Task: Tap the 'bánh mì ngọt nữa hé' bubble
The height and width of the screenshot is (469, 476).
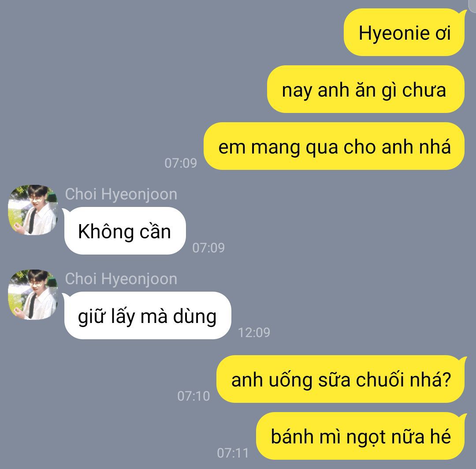Action: [361, 436]
